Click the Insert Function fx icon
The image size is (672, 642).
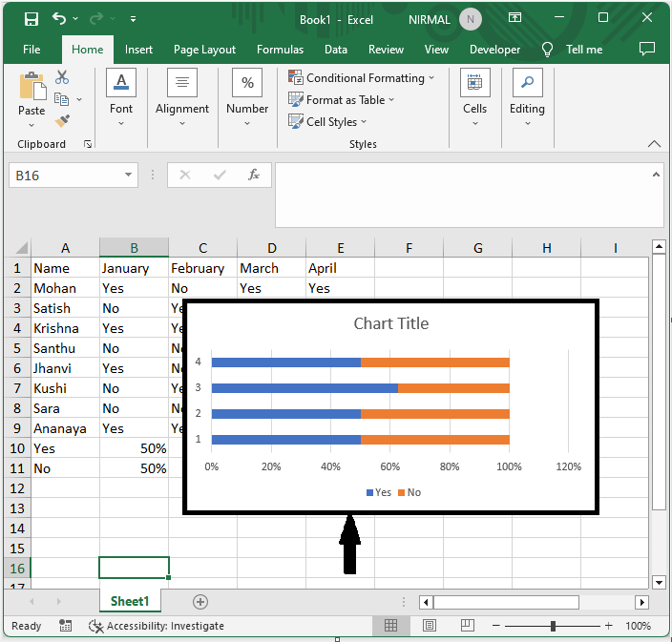(x=254, y=175)
